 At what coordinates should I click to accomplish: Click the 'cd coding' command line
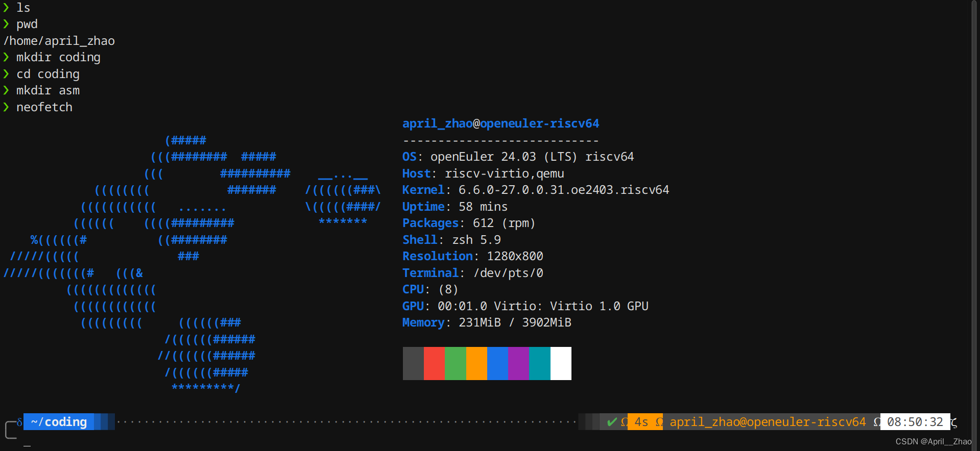pyautogui.click(x=41, y=74)
